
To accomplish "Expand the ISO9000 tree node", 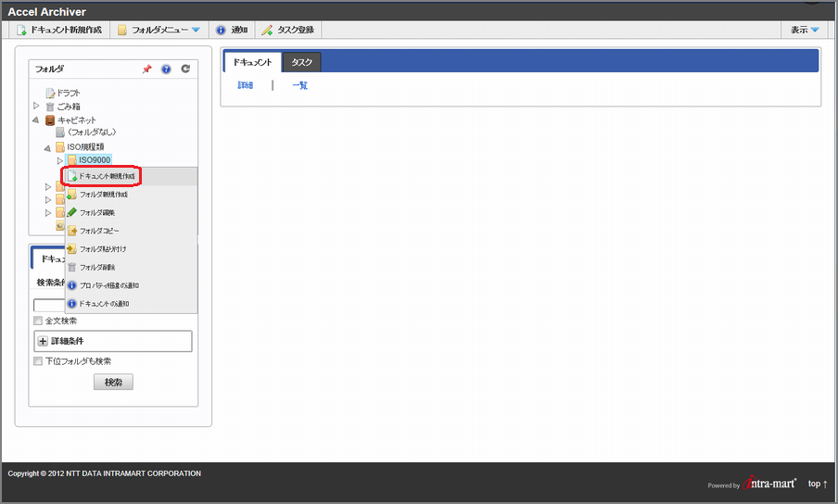I will pyautogui.click(x=60, y=160).
